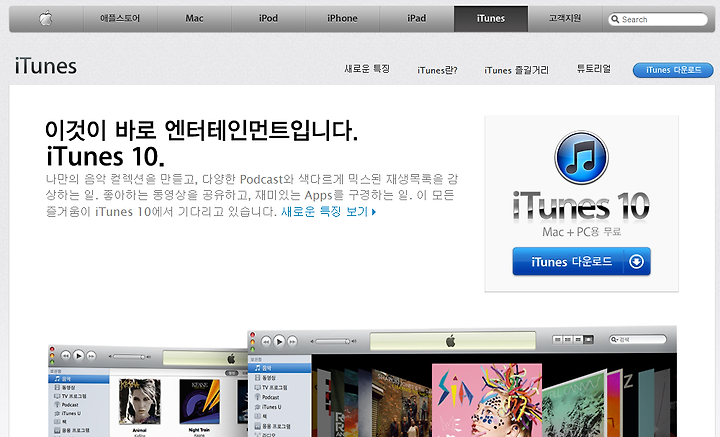Viewport: 720px width, 437px height.
Task: Open the iPod navigation tab
Action: click(x=269, y=19)
